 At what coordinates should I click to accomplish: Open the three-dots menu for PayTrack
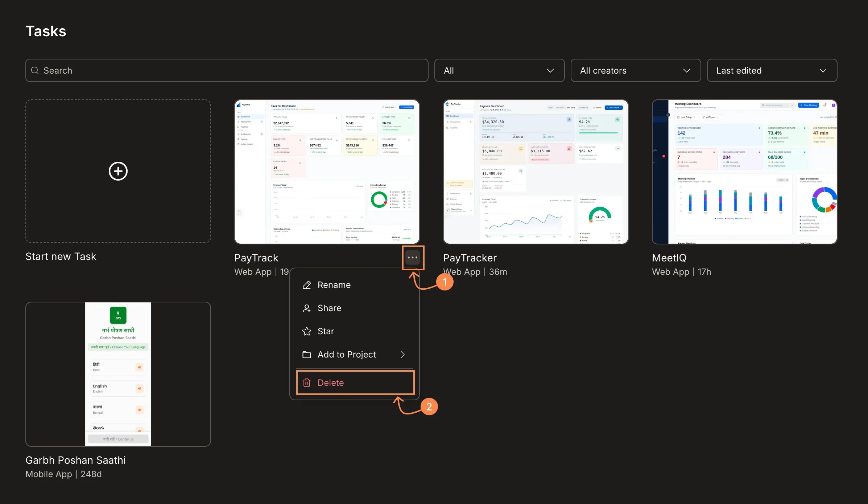[413, 257]
